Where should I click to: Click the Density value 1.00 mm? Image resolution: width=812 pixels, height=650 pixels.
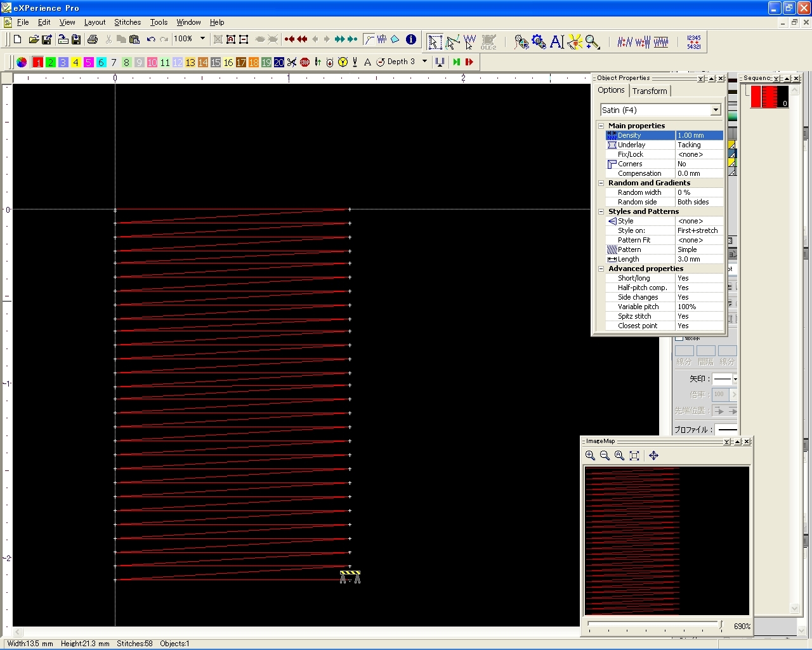(x=699, y=135)
